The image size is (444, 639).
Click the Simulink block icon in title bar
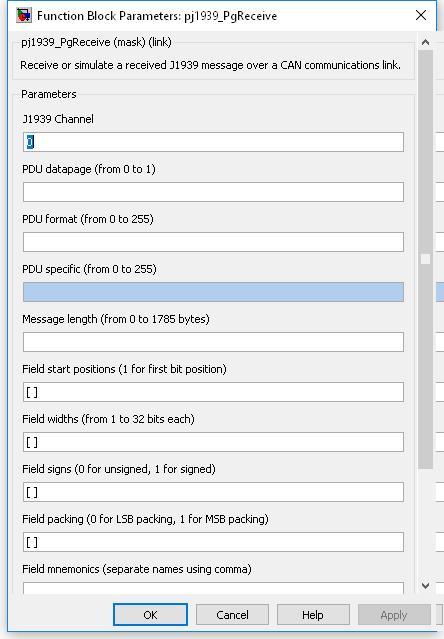(x=24, y=15)
